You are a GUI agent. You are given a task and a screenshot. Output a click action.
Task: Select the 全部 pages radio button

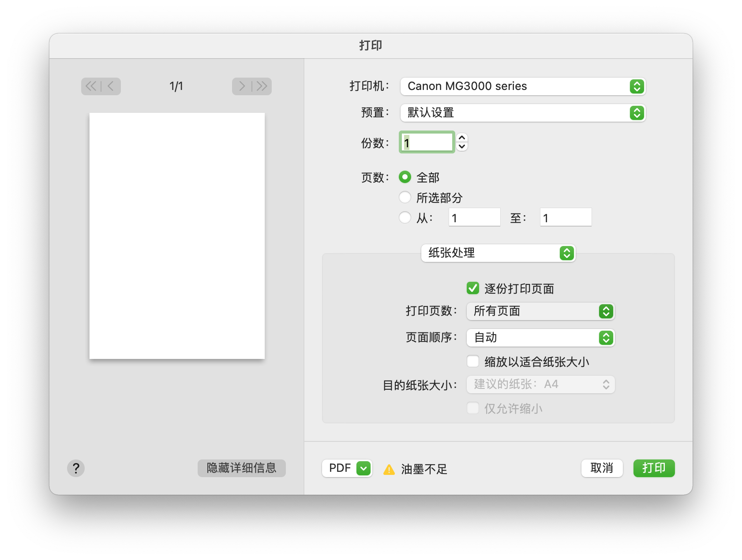(x=405, y=177)
